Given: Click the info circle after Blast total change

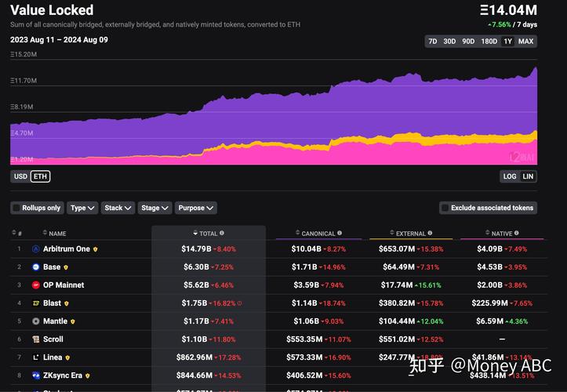Looking at the screenshot, I should pos(239,303).
